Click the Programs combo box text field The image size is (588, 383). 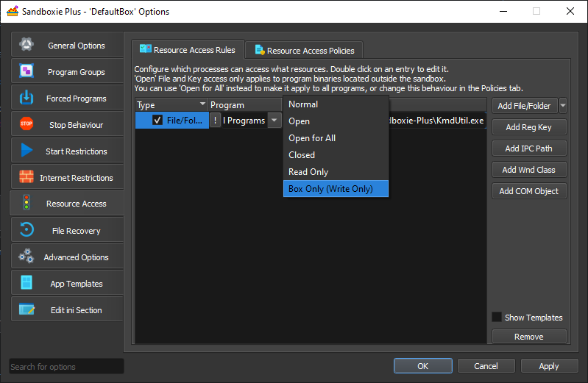[x=244, y=121]
